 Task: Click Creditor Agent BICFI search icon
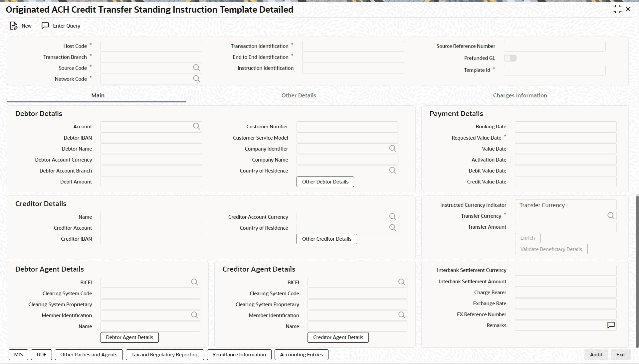[402, 282]
